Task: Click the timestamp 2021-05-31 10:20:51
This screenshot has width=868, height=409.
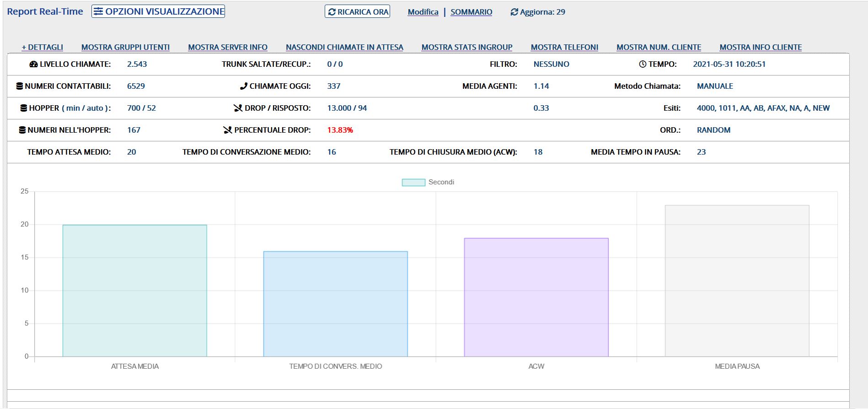Action: pos(729,64)
